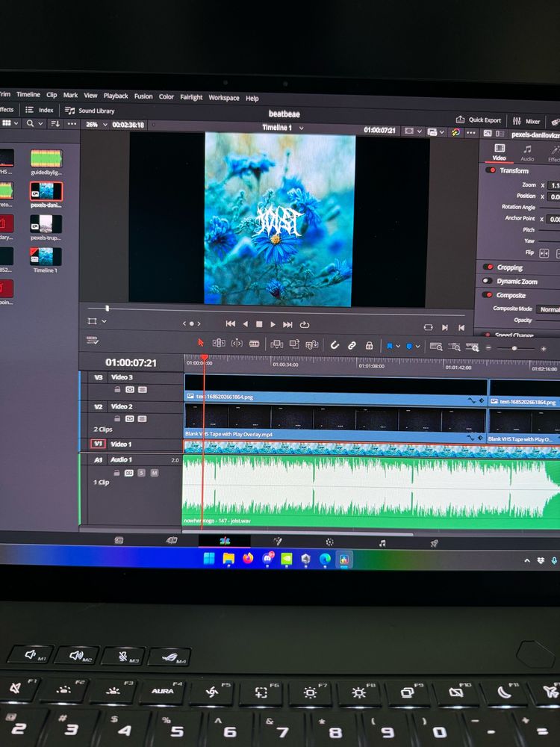Screen dimensions: 560x747
Task: Switch to the inspector Video tab
Action: (x=499, y=152)
